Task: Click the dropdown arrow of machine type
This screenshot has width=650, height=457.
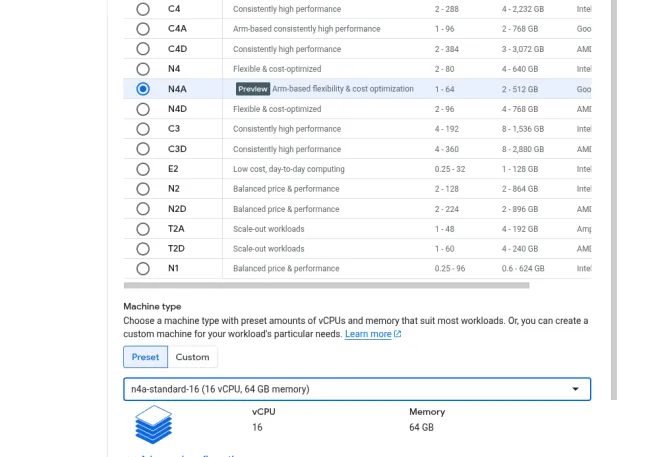Action: [575, 389]
